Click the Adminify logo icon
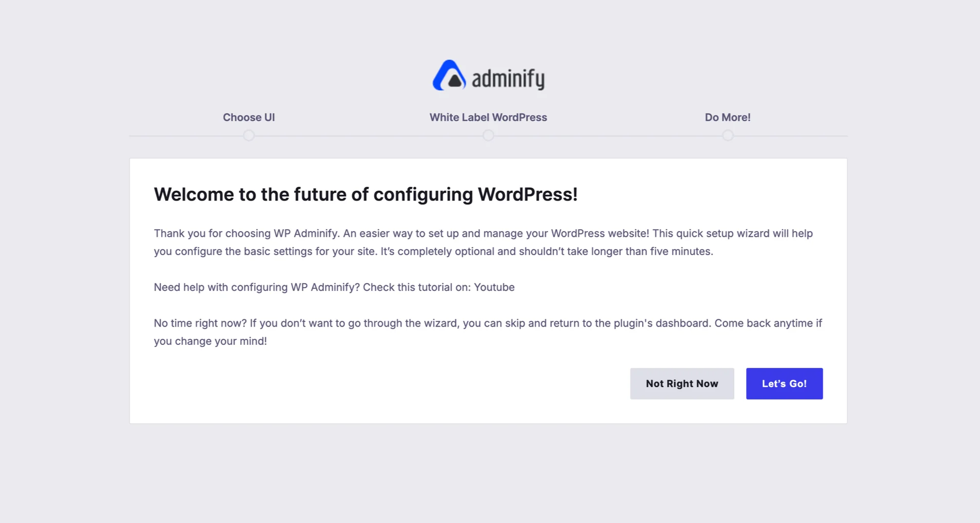The image size is (980, 523). point(449,76)
